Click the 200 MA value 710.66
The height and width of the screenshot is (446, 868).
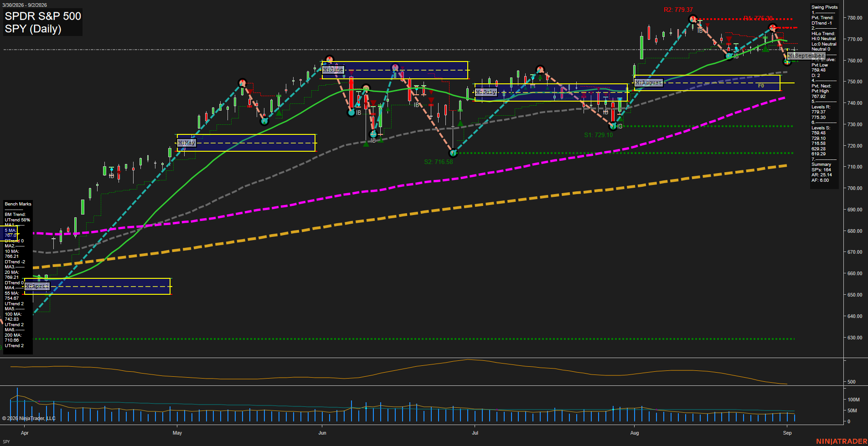12,340
